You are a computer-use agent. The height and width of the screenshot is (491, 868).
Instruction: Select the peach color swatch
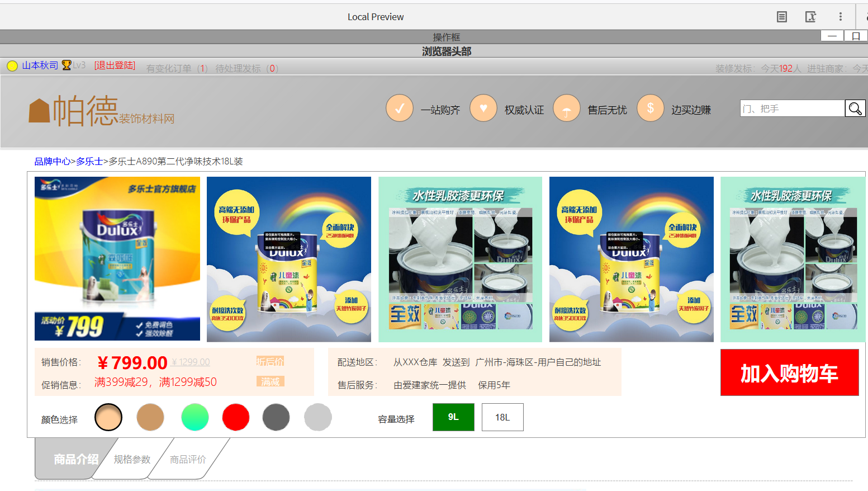pyautogui.click(x=108, y=417)
